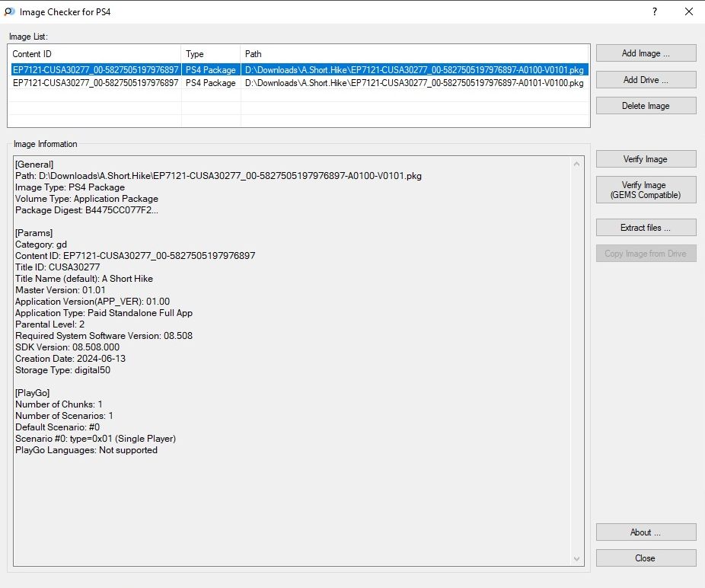Click Storage Type: digital50 line
The width and height of the screenshot is (705, 588).
click(62, 370)
